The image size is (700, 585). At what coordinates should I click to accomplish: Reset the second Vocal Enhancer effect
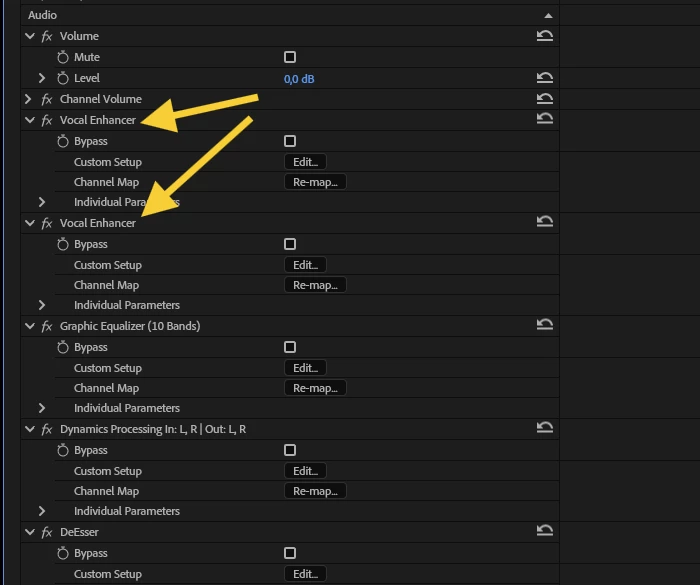545,221
